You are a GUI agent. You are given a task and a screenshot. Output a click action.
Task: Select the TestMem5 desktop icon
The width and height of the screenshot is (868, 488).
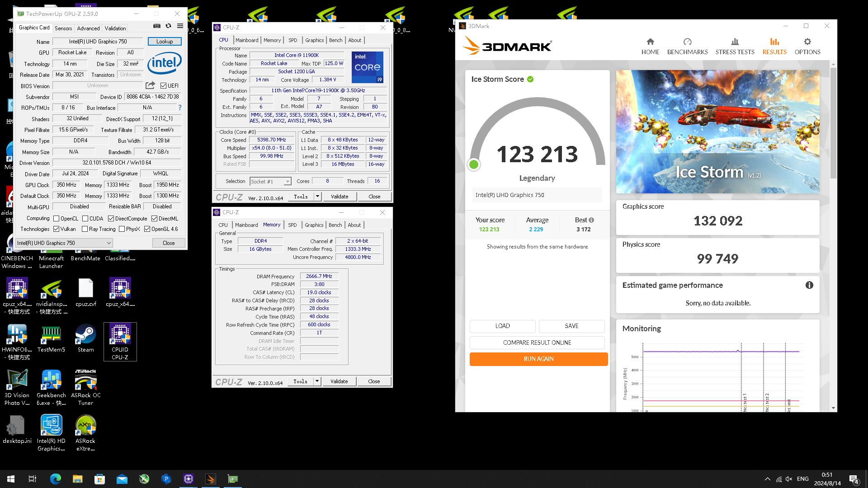pyautogui.click(x=51, y=338)
